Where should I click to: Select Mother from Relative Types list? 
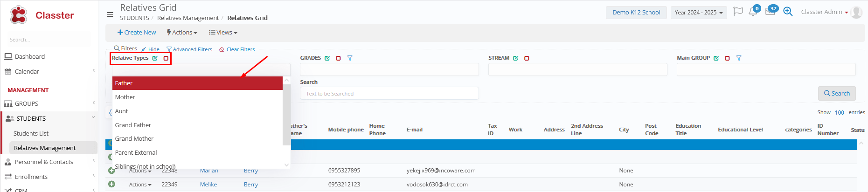[125, 97]
